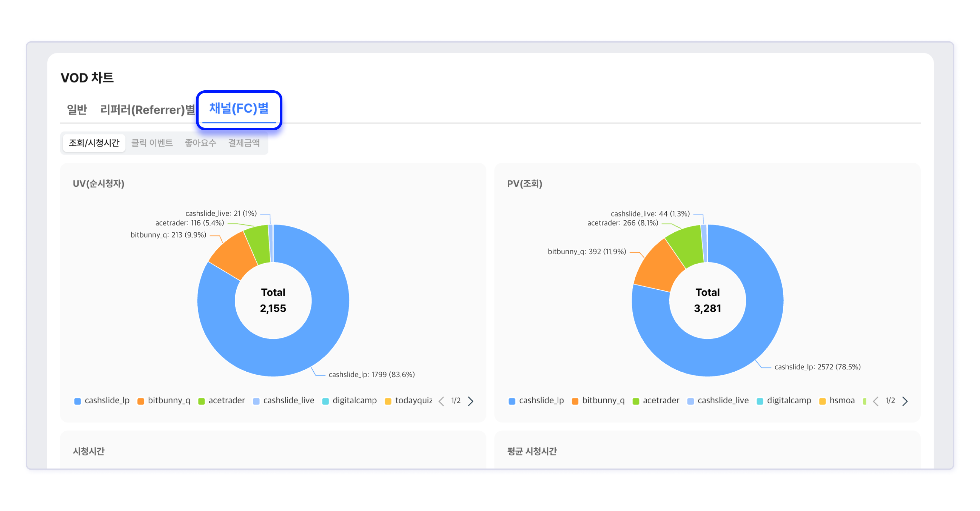
Task: Click todayquiz yellow legend swatch
Action: click(x=388, y=401)
